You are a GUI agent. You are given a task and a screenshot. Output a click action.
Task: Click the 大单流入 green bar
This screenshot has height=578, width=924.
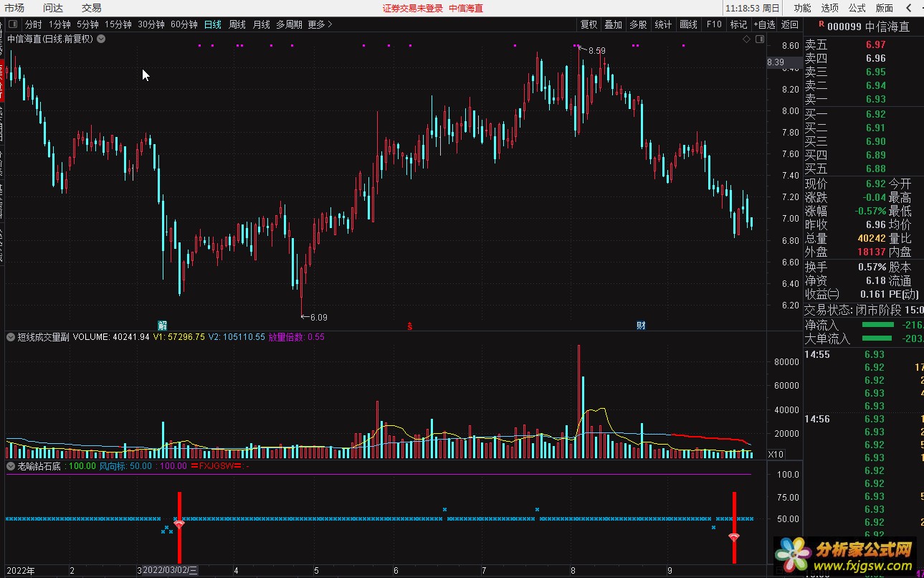tap(877, 338)
